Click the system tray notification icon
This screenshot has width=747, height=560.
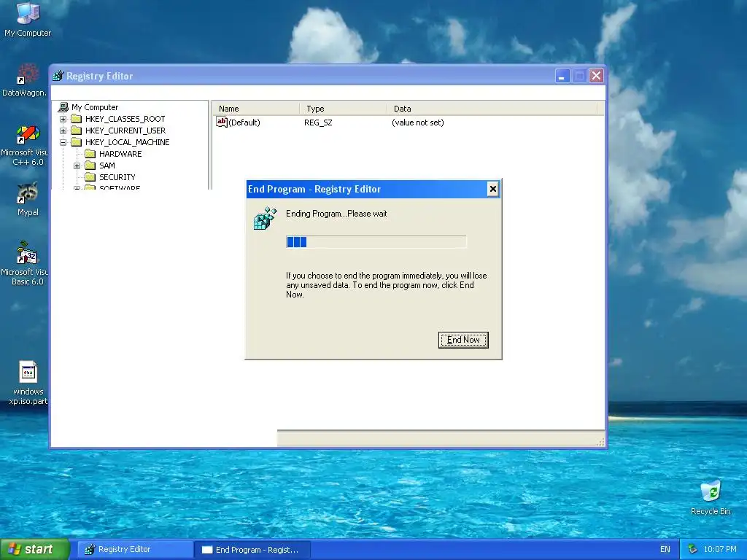[693, 549]
